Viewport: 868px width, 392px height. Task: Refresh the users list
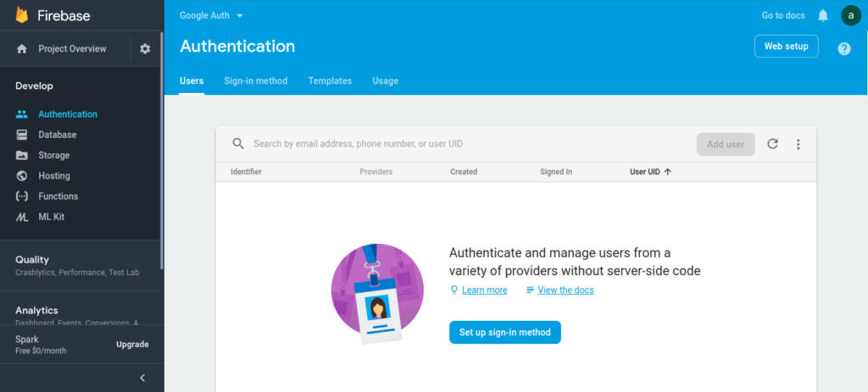click(772, 144)
